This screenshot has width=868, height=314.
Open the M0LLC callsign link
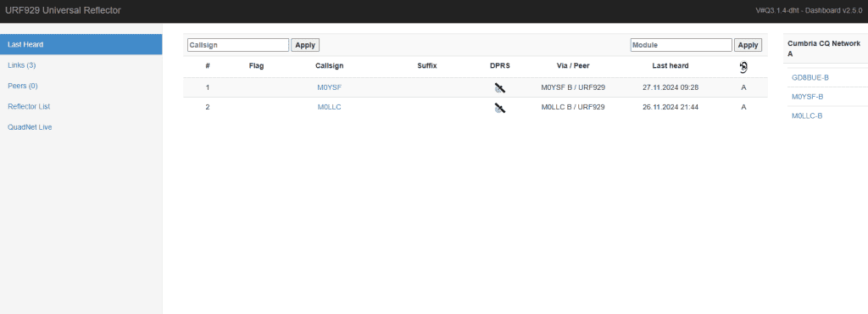[x=330, y=107]
